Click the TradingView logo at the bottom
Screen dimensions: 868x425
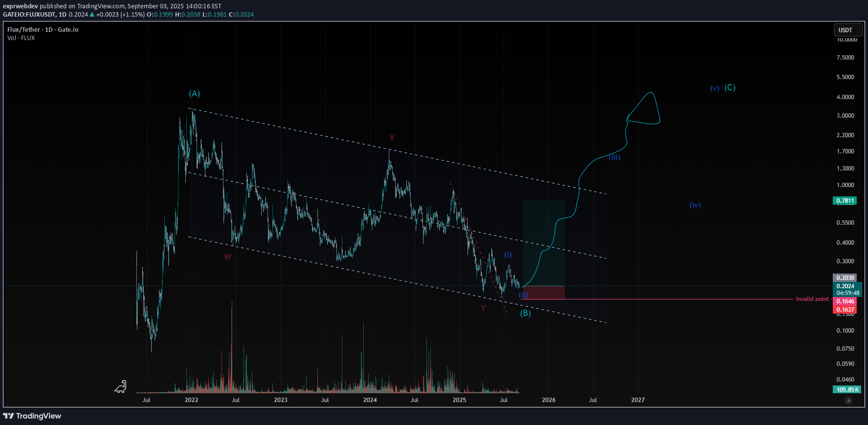(32, 416)
